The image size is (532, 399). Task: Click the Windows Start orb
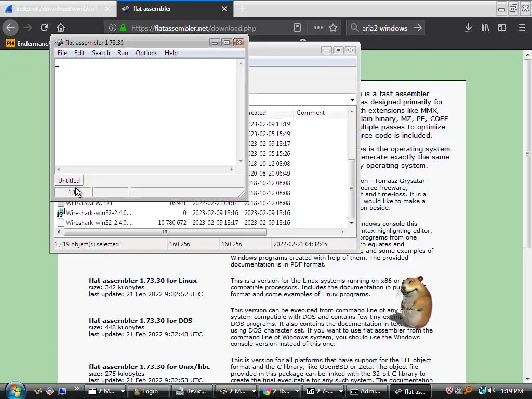[x=14, y=391]
